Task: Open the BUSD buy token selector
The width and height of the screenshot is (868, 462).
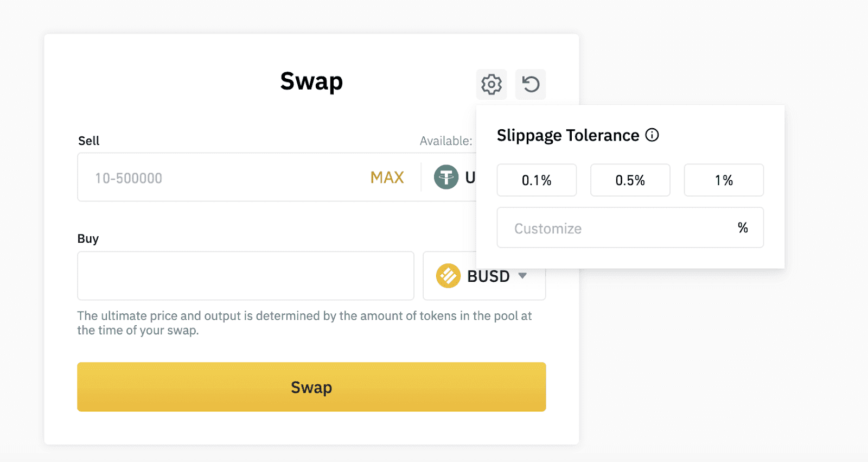Action: [x=484, y=276]
